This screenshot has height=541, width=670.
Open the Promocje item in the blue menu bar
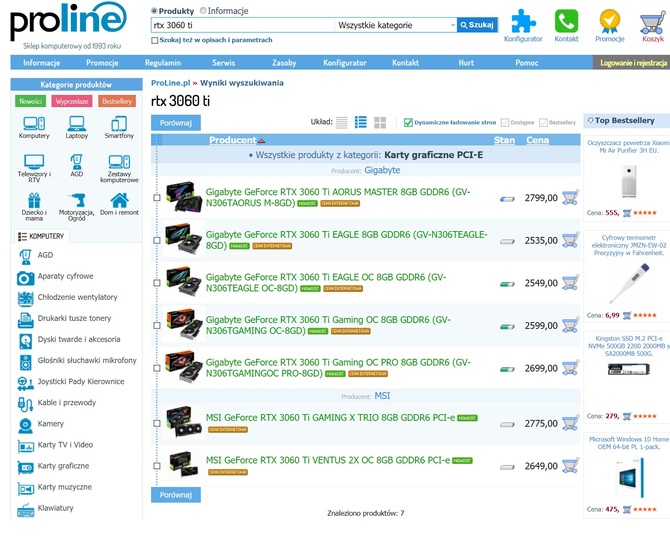(x=102, y=63)
